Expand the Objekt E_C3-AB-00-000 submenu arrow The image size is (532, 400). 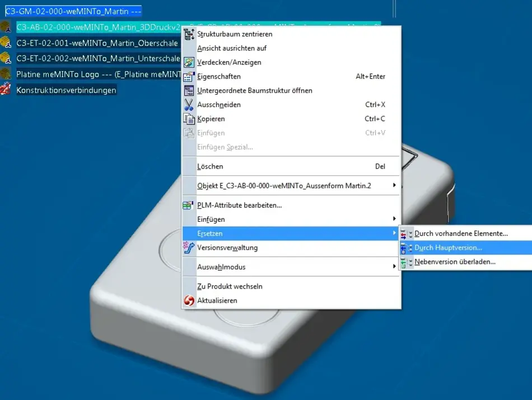pyautogui.click(x=394, y=185)
